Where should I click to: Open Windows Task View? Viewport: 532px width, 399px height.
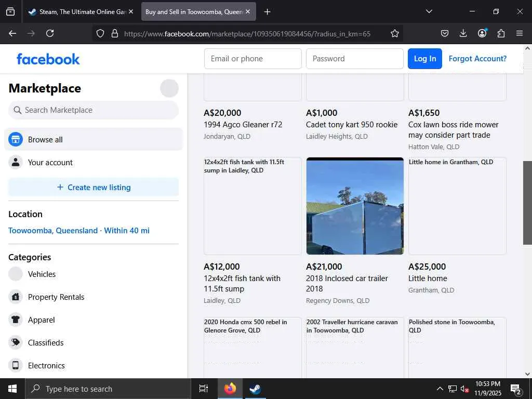(204, 389)
